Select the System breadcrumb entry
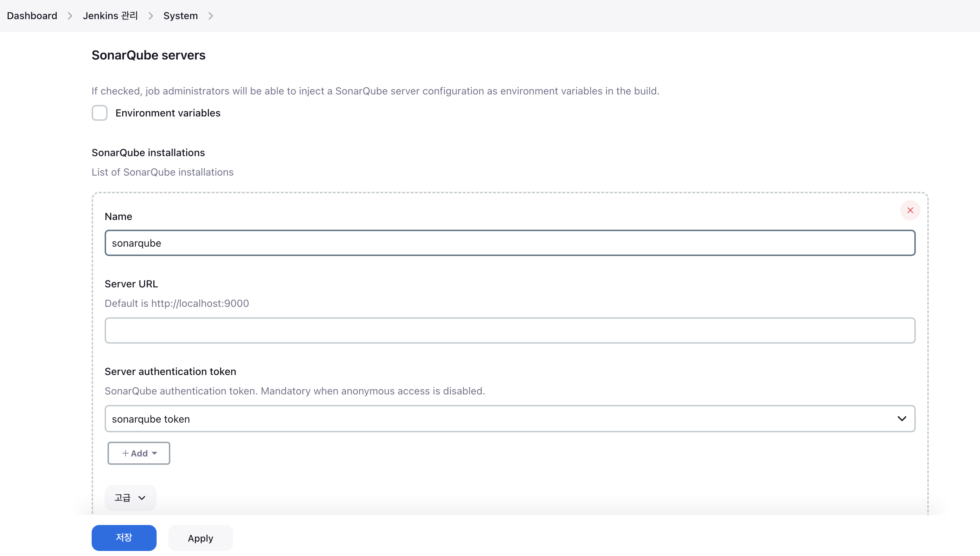980x556 pixels. pyautogui.click(x=180, y=16)
